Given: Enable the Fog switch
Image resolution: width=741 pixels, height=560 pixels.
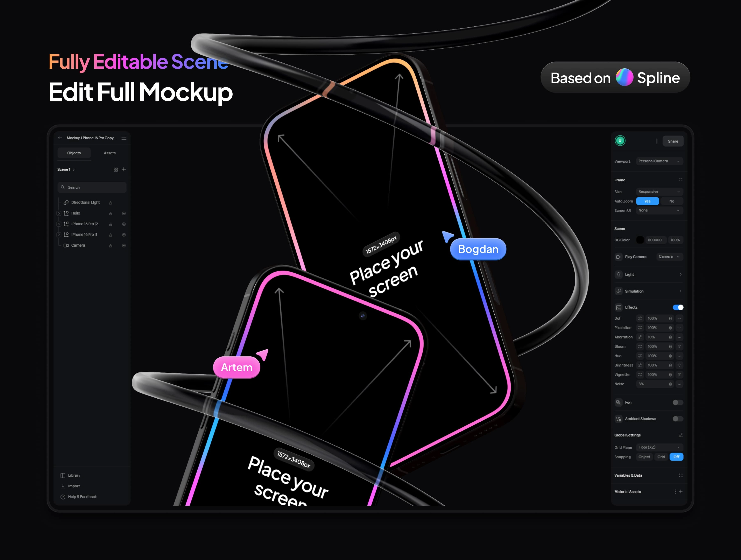Looking at the screenshot, I should tap(678, 402).
